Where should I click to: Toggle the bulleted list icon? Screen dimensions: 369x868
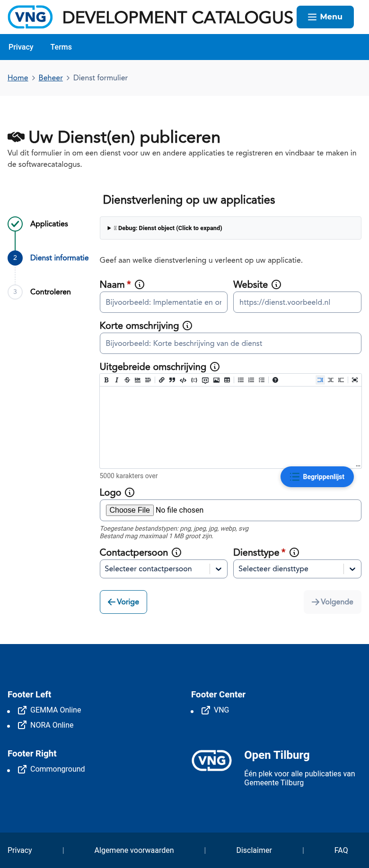(241, 380)
